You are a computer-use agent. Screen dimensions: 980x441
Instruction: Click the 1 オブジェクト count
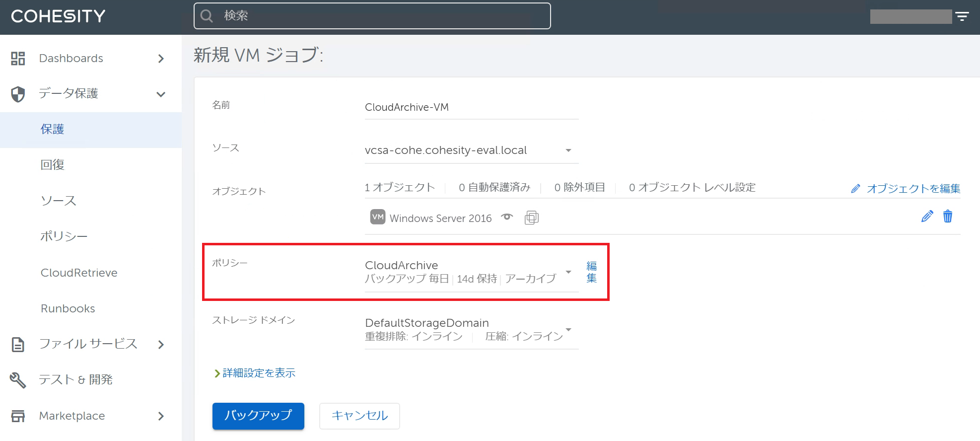coord(400,188)
